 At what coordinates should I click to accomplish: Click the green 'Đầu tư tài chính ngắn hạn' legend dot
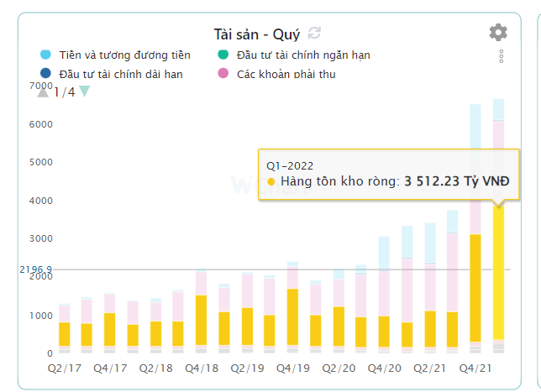pos(223,55)
